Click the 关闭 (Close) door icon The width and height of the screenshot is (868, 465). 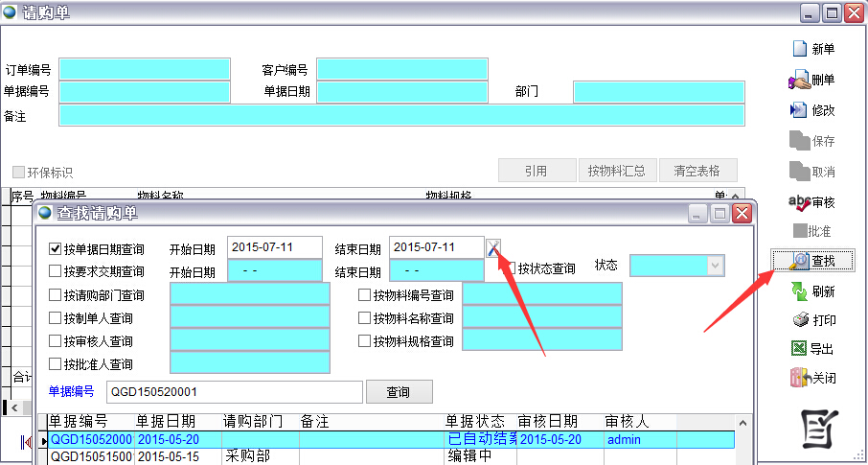[799, 378]
